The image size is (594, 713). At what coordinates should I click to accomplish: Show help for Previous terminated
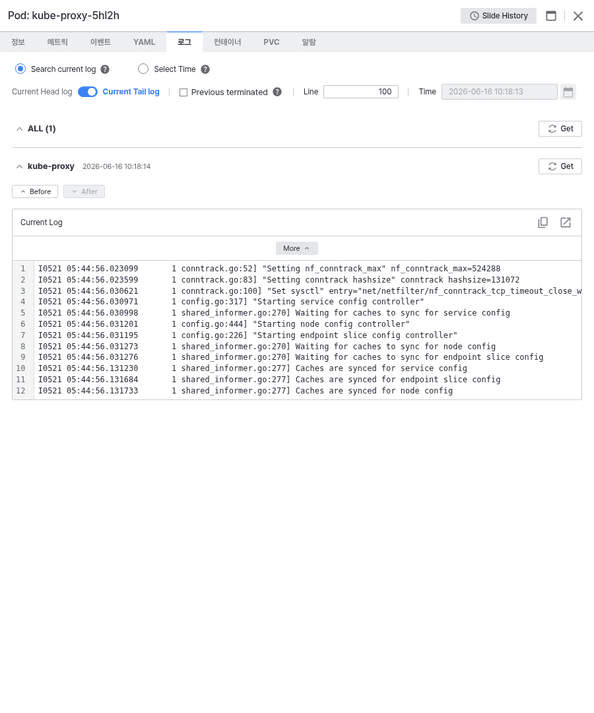277,92
